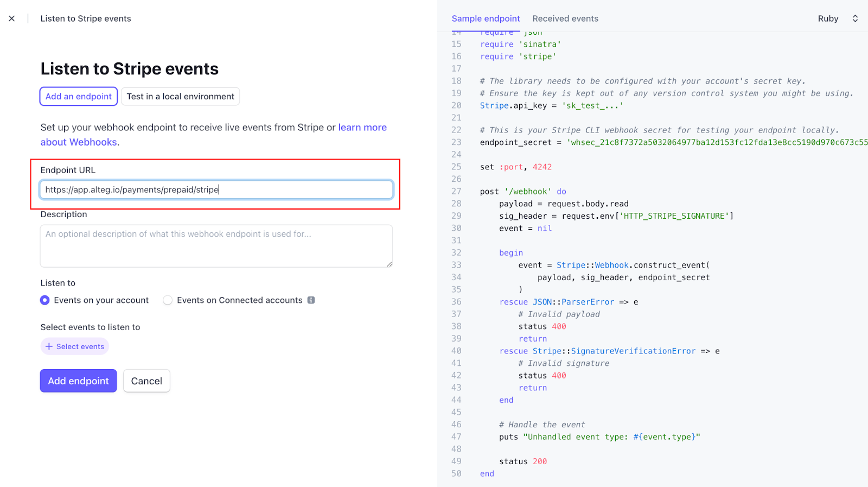
Task: Click the plus icon on Select events
Action: 49,346
